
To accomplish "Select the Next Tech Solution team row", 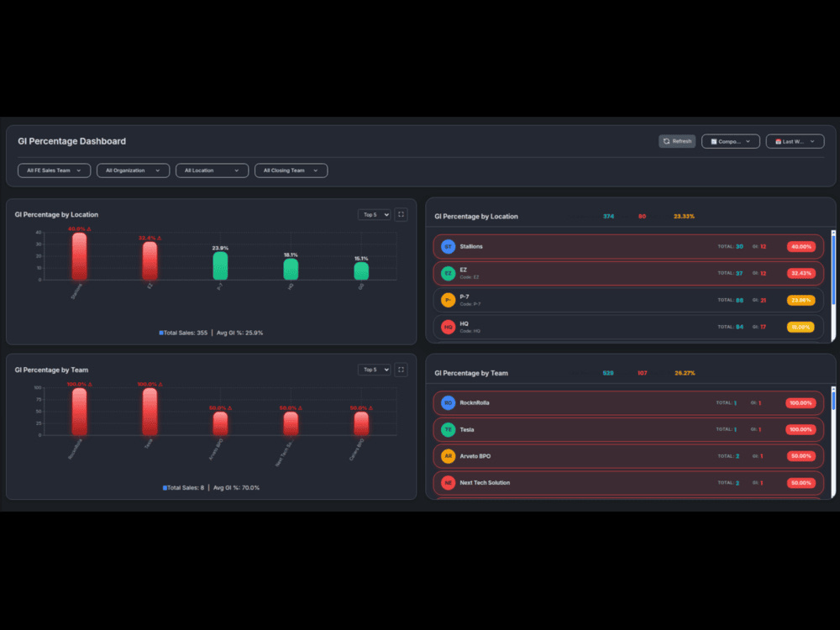I will coord(627,483).
